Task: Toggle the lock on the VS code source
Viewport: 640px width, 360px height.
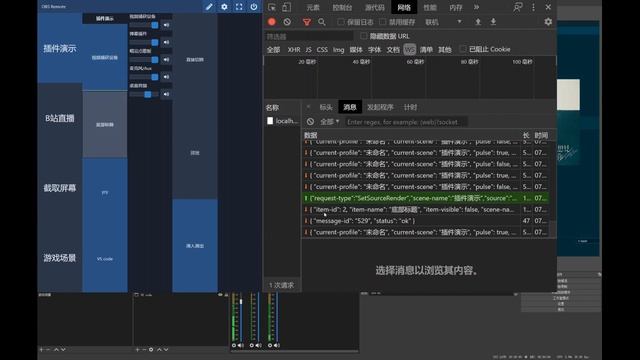Action: tap(226, 294)
